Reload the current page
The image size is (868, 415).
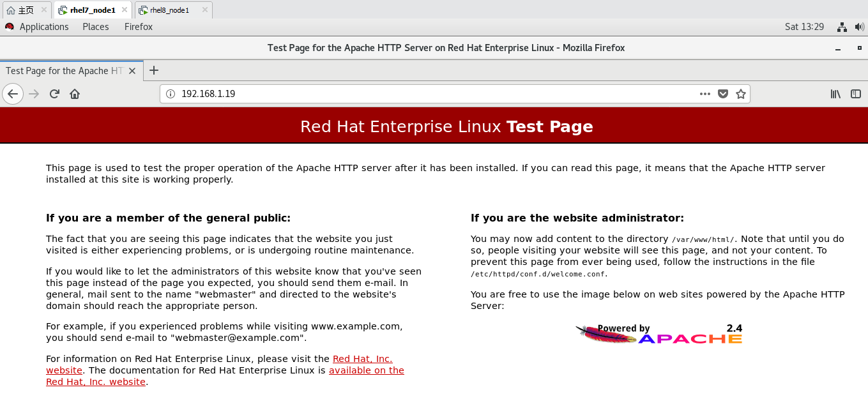tap(54, 94)
